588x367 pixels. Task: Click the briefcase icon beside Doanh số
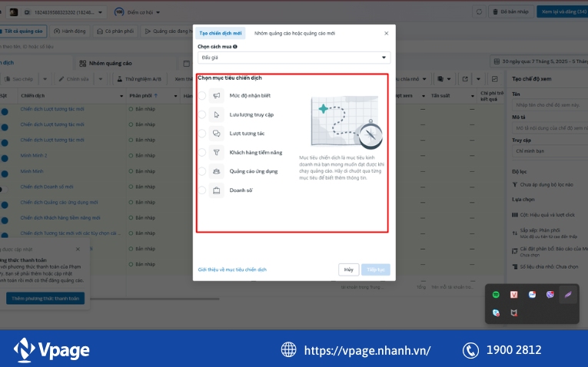coord(217,190)
